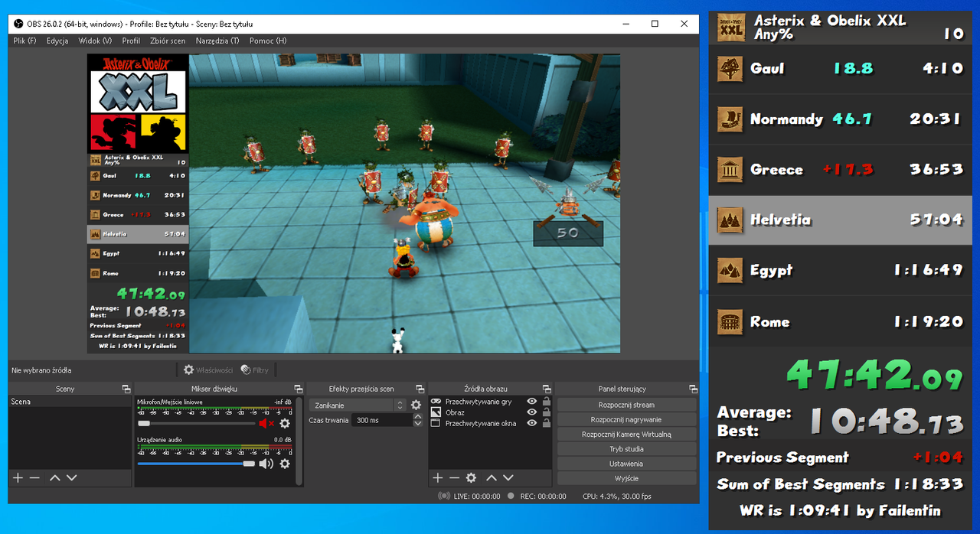Image resolution: width=980 pixels, height=534 pixels.
Task: Click the Wyjście exit button
Action: tap(626, 478)
